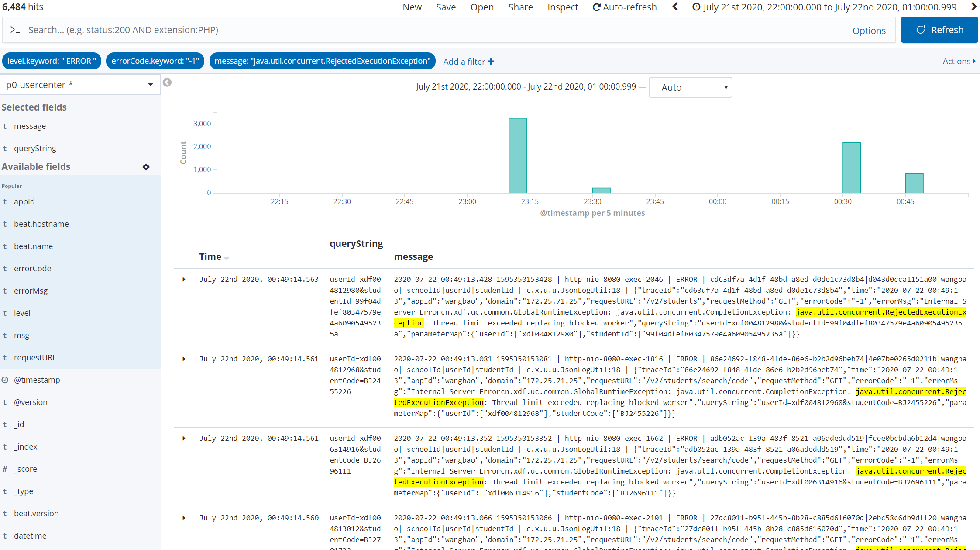Toggle the RejectedExecutionException message filter pill

coord(322,61)
